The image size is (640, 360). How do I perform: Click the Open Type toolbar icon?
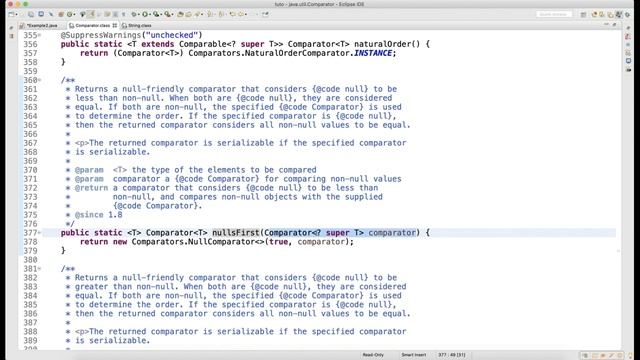tap(180, 14)
